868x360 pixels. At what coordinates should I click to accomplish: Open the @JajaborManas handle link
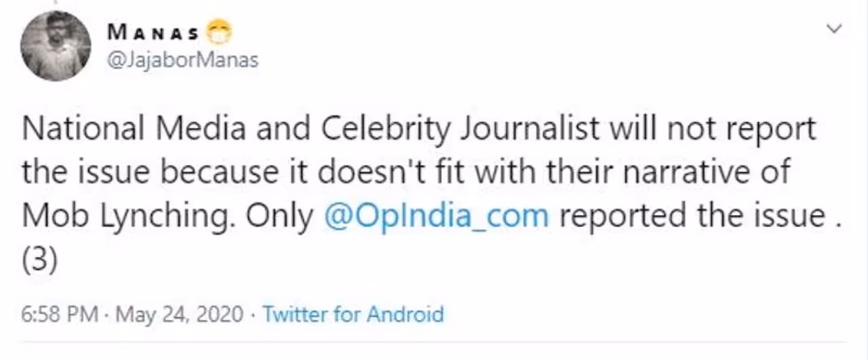(x=183, y=60)
